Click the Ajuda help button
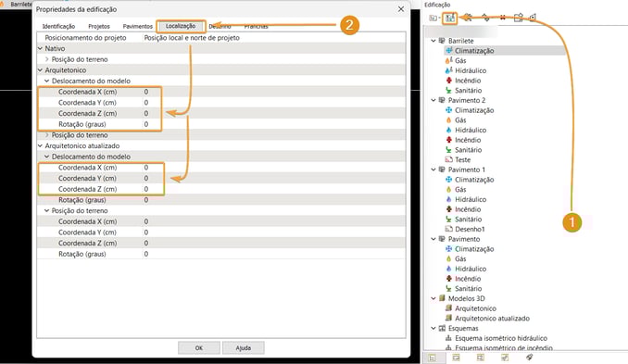 (x=243, y=348)
